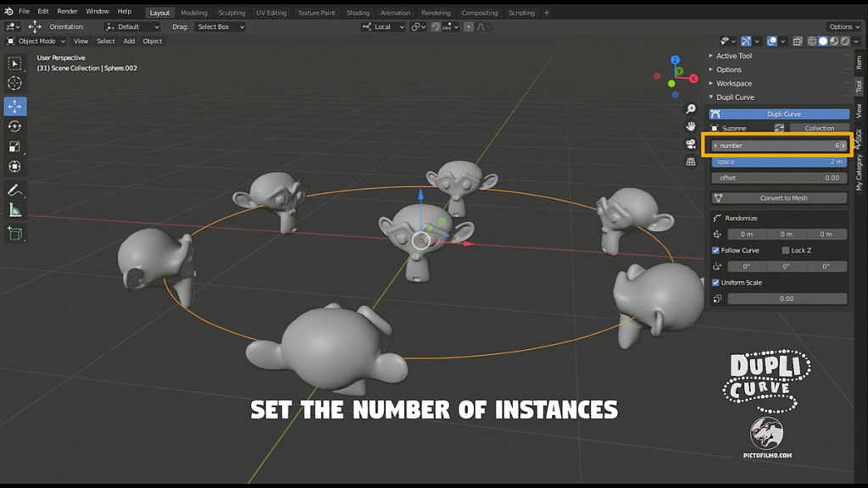The height and width of the screenshot is (488, 868).
Task: Switch to solid shading
Action: pyautogui.click(x=823, y=41)
